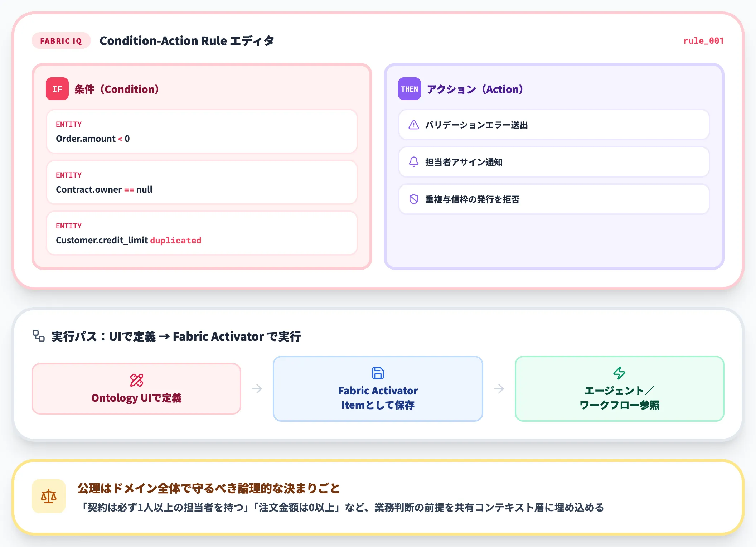Select the THEN action block icon

[409, 89]
